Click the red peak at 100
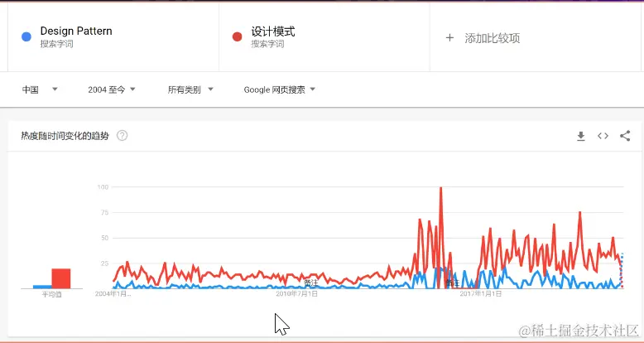The height and width of the screenshot is (343, 644). tap(440, 188)
